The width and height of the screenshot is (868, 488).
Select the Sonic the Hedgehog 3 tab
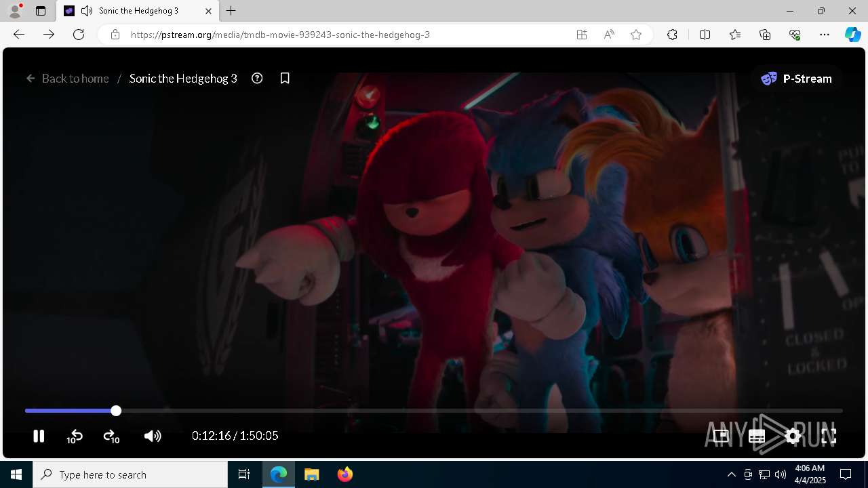(138, 11)
